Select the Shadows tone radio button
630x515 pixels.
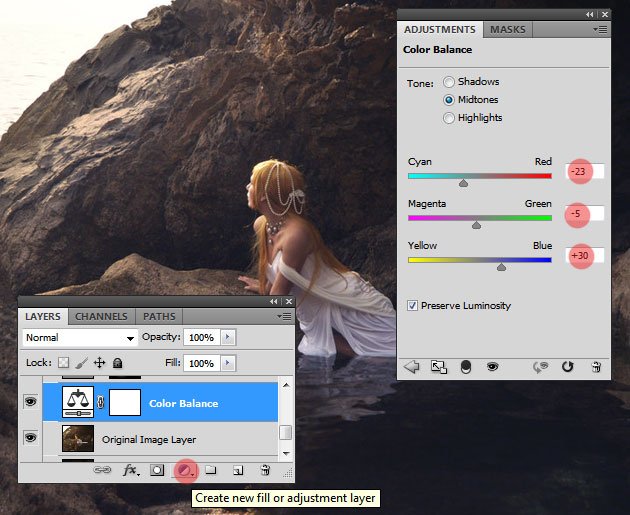pos(449,82)
